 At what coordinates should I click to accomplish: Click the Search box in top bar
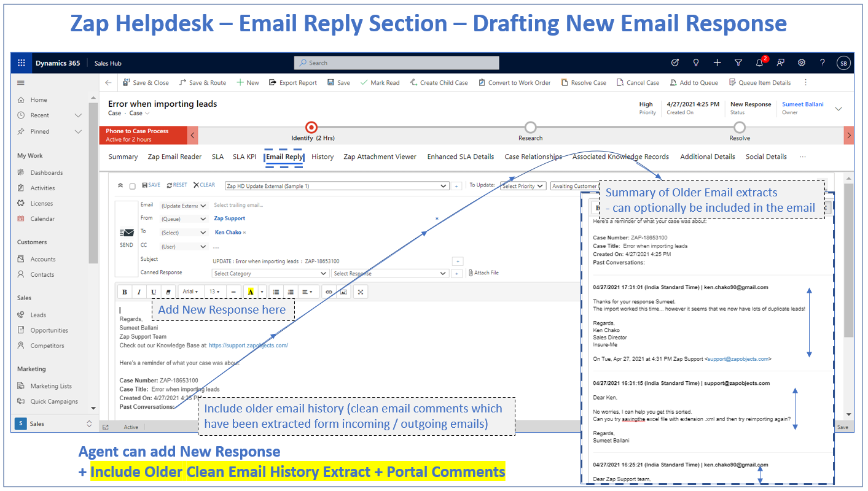397,63
